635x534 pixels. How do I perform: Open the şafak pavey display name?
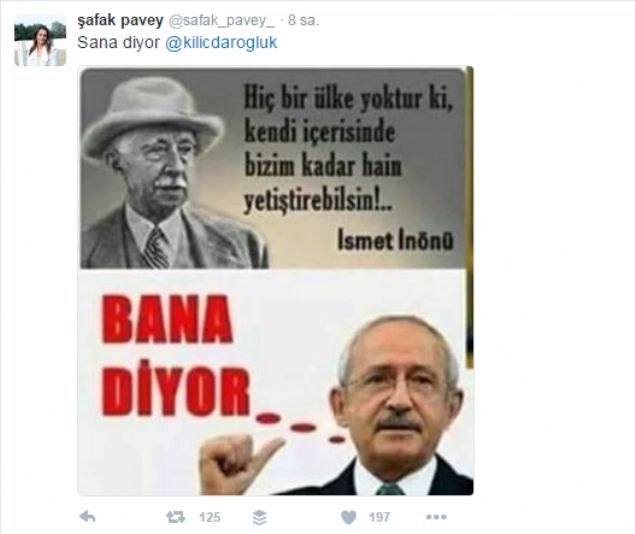pos(120,21)
